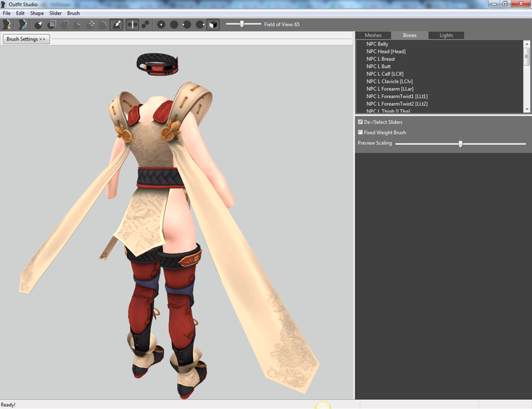Choose the Mask brush tool
Screen dimensions: 532x409
click(x=52, y=24)
